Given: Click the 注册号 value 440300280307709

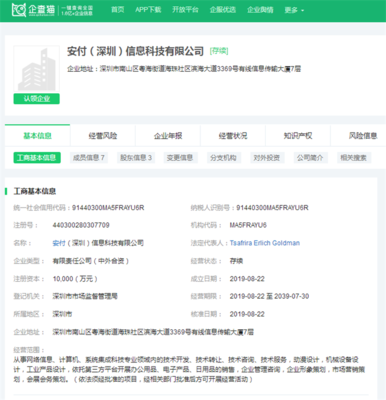Looking at the screenshot, I should point(81,225).
